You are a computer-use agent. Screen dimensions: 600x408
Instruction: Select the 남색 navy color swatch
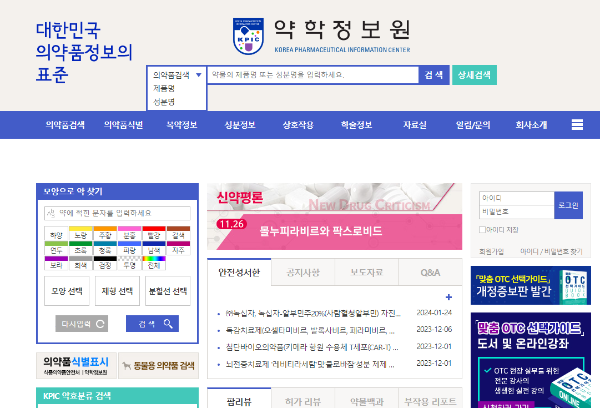[154, 248]
